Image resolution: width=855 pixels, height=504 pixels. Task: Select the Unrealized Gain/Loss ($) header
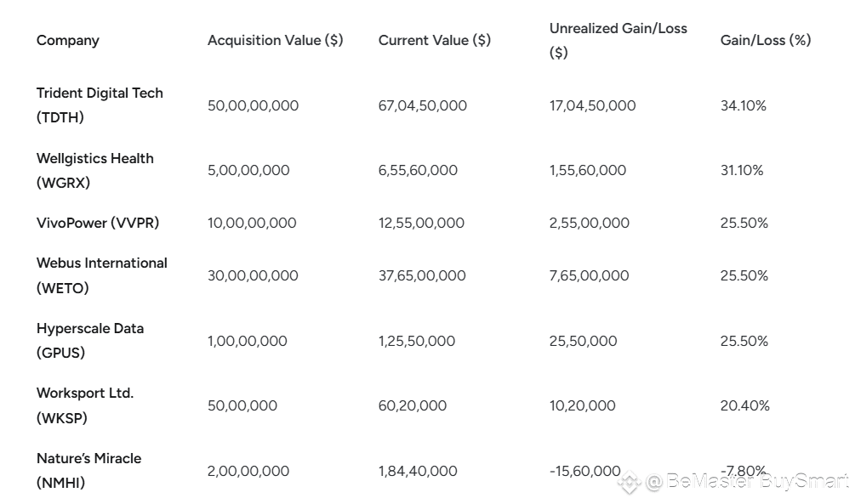(618, 40)
